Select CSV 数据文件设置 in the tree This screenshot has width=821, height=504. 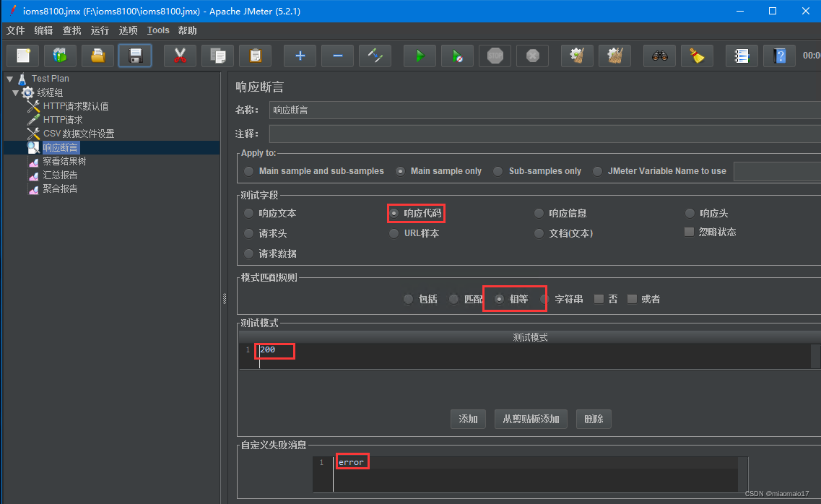coord(79,134)
